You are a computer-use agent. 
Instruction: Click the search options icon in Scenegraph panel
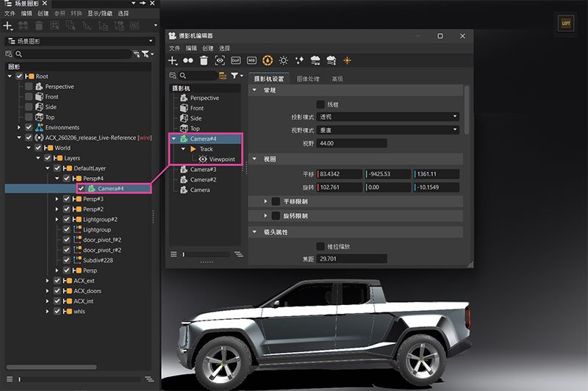(x=9, y=54)
